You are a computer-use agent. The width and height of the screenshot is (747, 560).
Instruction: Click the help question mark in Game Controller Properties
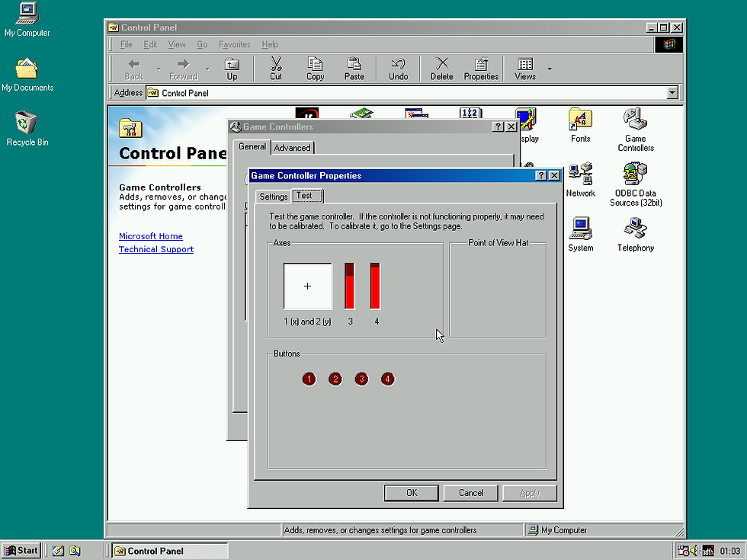pos(540,176)
